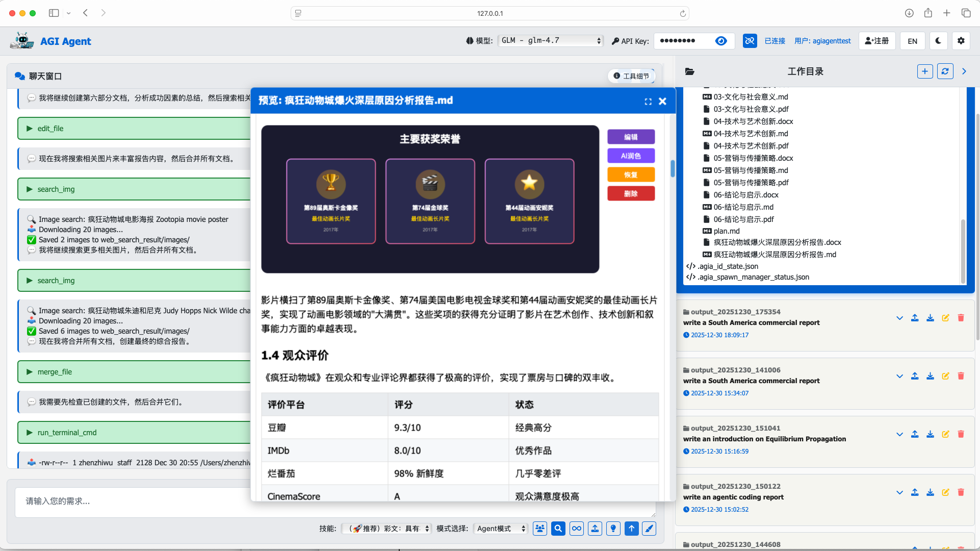The image size is (980, 551).
Task: Collapse the workspace panel with right chevron
Action: 964,71
